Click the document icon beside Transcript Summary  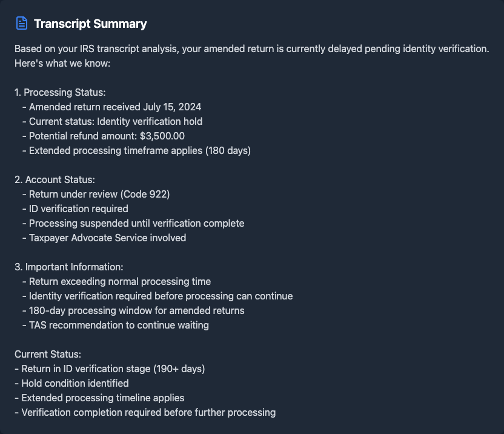(x=22, y=24)
